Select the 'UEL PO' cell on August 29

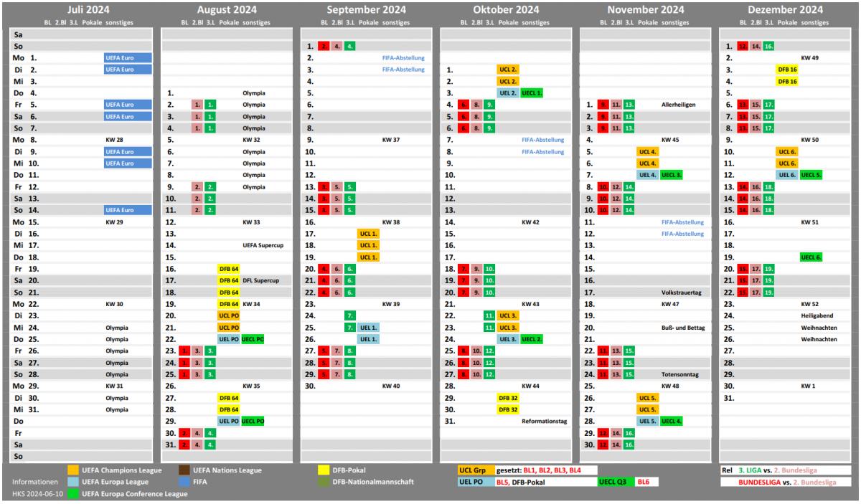pyautogui.click(x=229, y=422)
